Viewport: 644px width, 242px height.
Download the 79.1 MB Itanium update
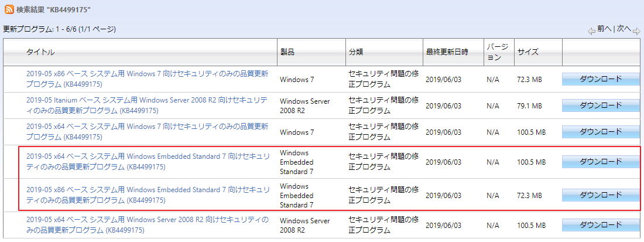601,105
